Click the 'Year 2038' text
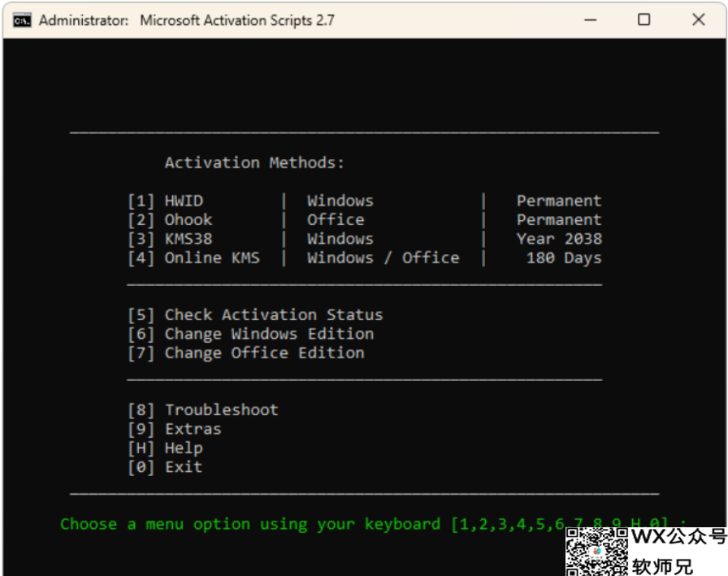This screenshot has width=728, height=576. coord(559,239)
